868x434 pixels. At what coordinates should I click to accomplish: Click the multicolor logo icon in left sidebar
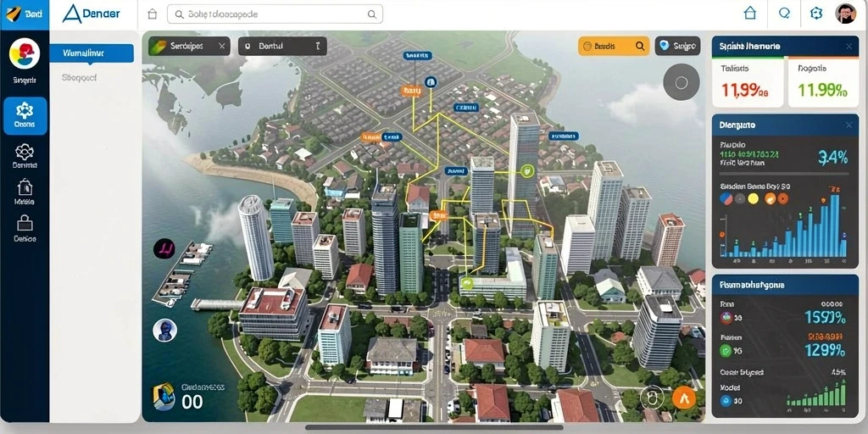click(x=25, y=53)
